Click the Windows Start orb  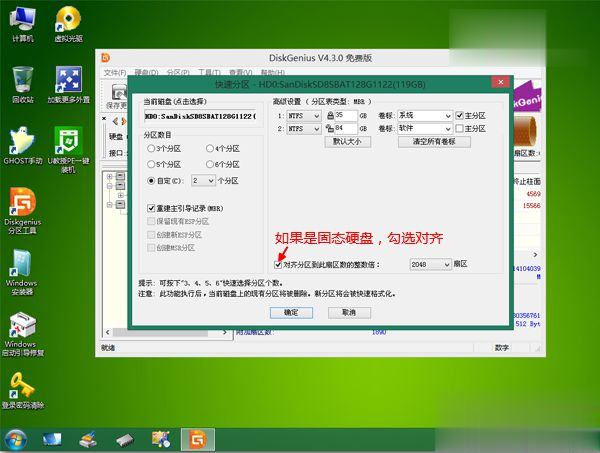(15, 440)
